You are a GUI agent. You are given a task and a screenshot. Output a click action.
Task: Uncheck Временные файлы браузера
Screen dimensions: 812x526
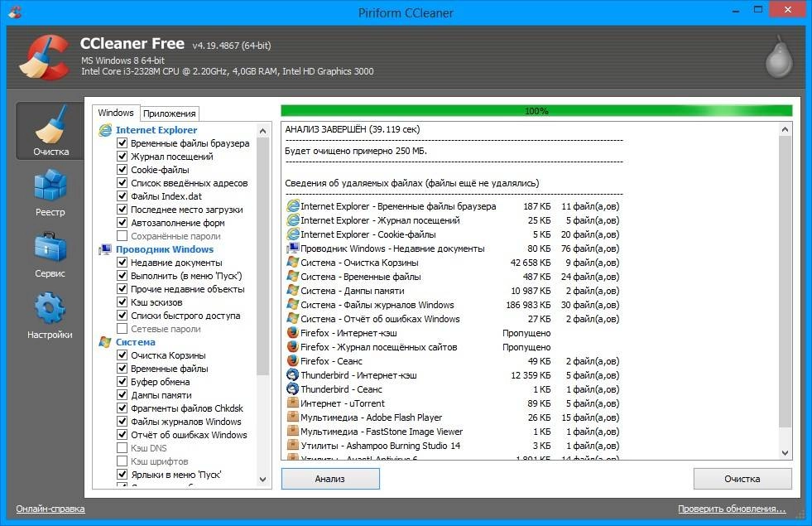point(123,143)
